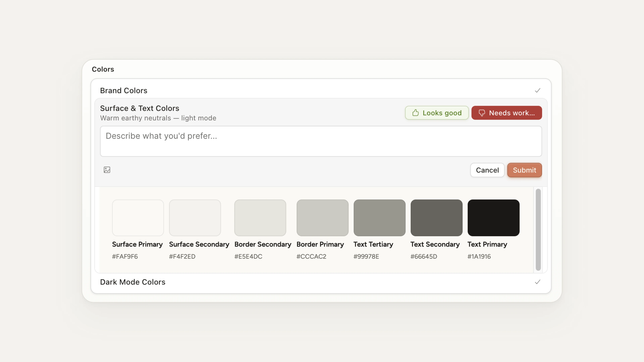Cancel the feedback entry

(x=487, y=170)
